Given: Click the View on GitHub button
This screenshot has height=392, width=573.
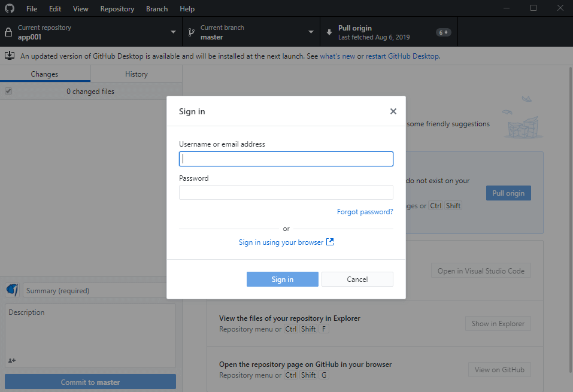Looking at the screenshot, I should tap(499, 369).
